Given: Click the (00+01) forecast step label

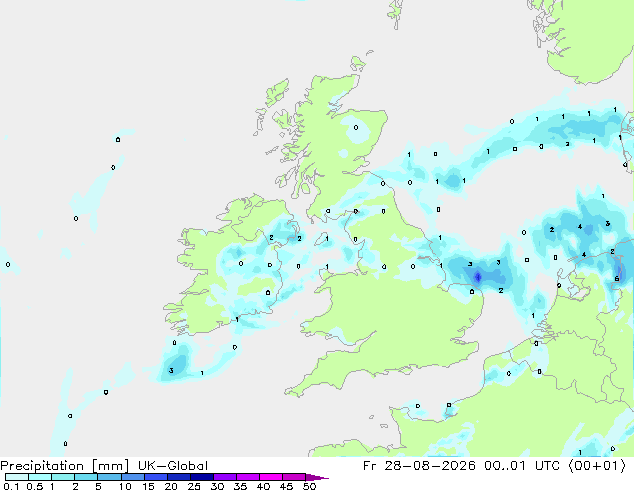Looking at the screenshot, I should click(x=597, y=466).
